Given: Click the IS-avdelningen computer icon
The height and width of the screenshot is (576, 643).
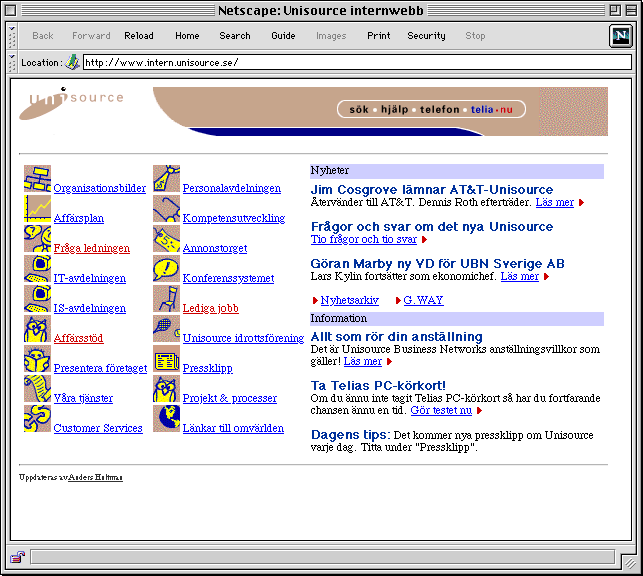Looking at the screenshot, I should pyautogui.click(x=37, y=298).
